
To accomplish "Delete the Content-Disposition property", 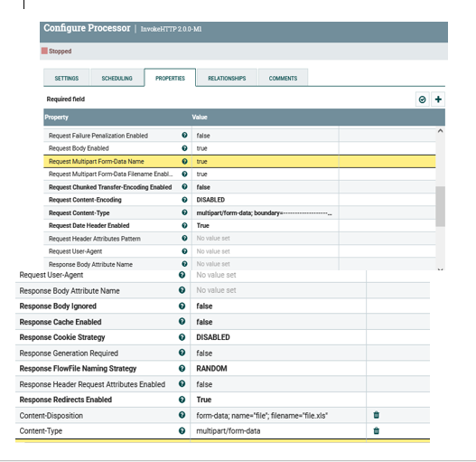I will [x=376, y=415].
